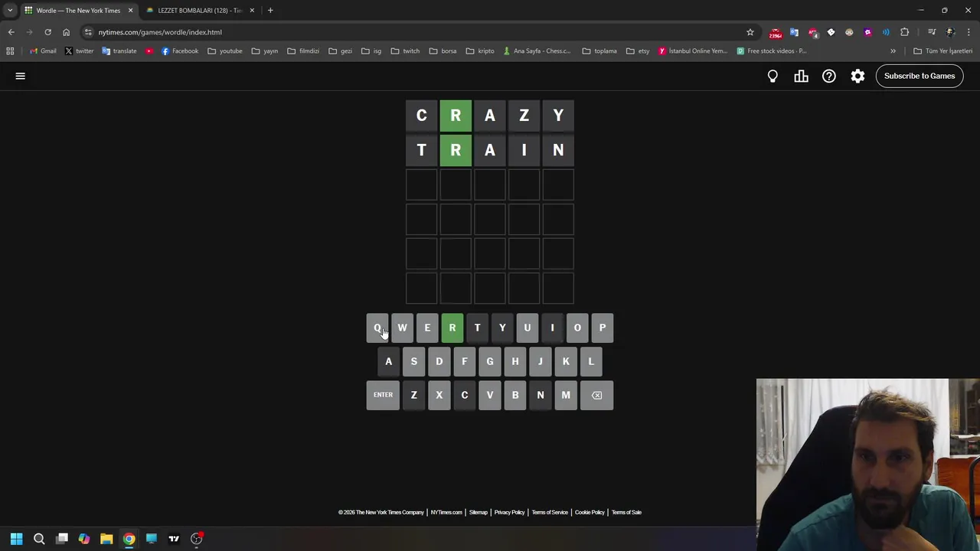Tap the P key on the on-screen keyboard
The width and height of the screenshot is (980, 551).
pyautogui.click(x=603, y=328)
